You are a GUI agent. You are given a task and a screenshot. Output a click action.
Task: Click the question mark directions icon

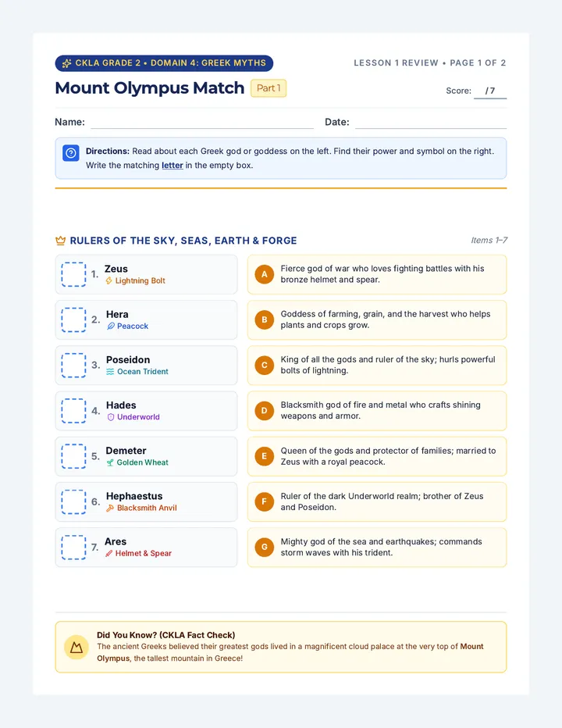coord(71,153)
